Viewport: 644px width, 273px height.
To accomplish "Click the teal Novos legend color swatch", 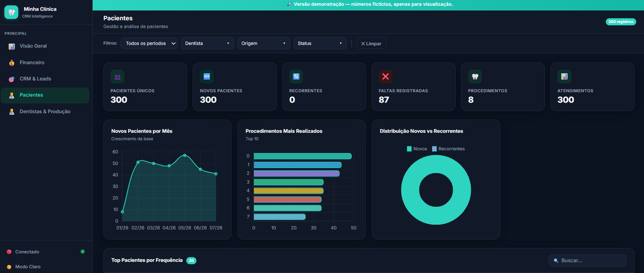I will click(x=409, y=149).
